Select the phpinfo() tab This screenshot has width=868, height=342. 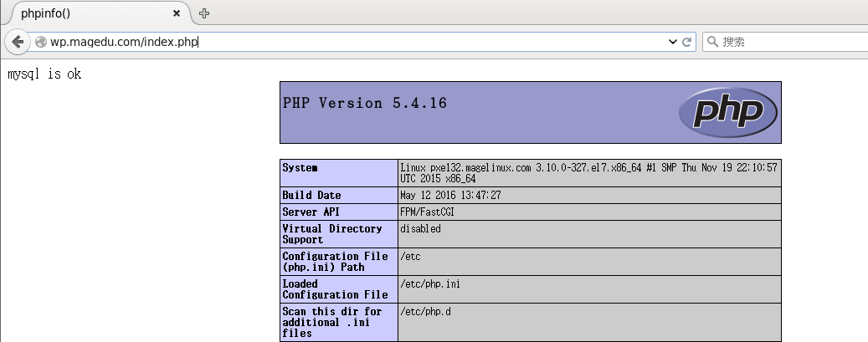100,13
